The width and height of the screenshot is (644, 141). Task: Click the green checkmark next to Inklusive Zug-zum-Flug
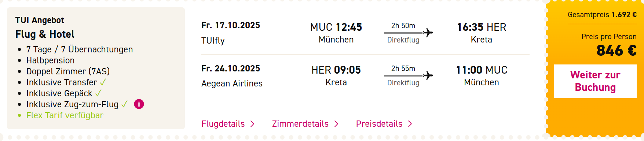(124, 104)
